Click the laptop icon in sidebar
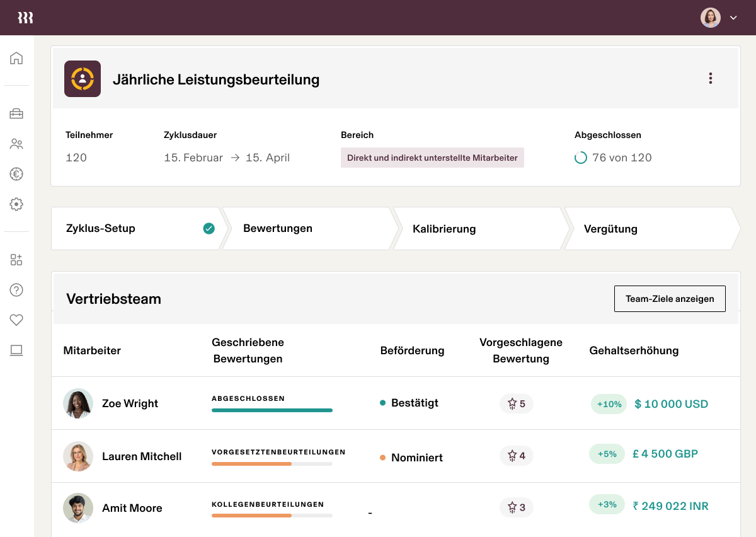The width and height of the screenshot is (756, 537). [x=16, y=350]
